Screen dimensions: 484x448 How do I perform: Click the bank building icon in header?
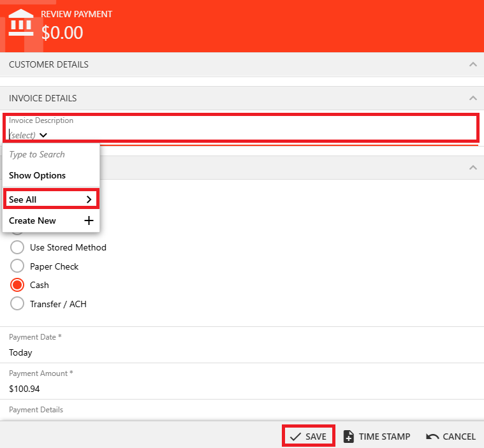coord(20,22)
